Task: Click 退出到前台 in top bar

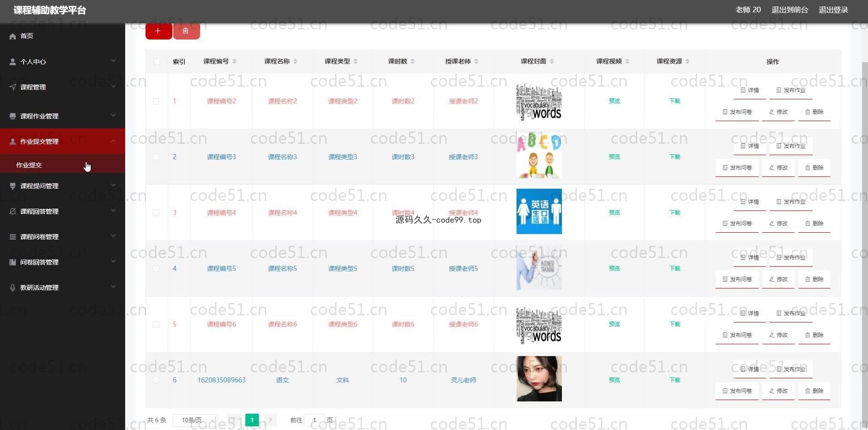Action: 790,10
